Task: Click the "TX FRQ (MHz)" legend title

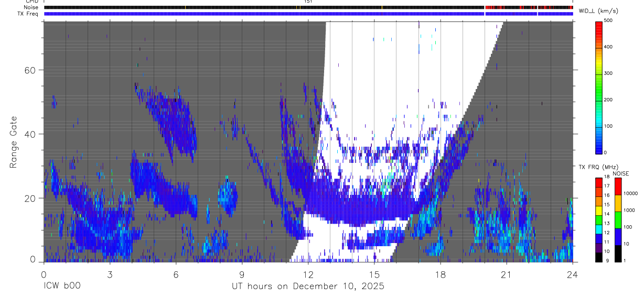Action: (x=597, y=167)
